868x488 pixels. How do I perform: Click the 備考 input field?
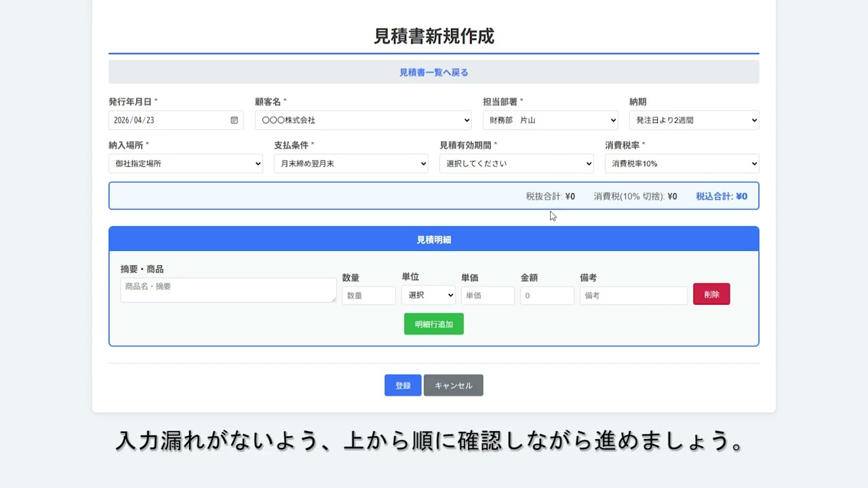[x=633, y=296]
